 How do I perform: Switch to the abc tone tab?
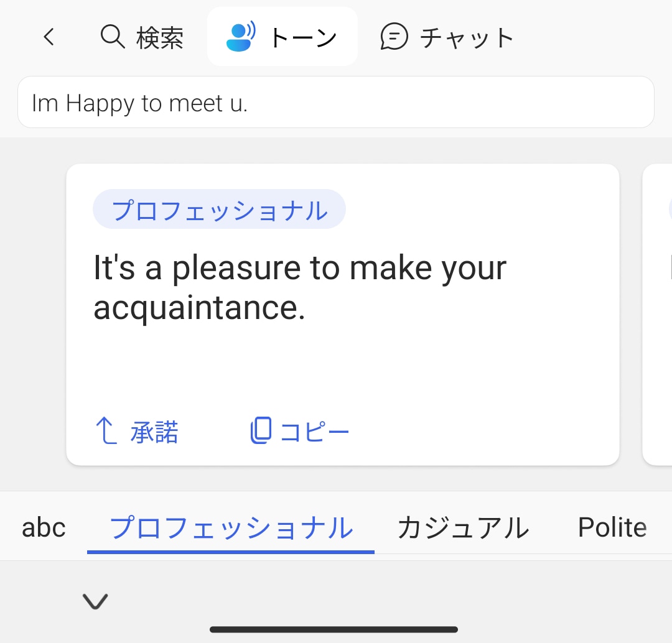tap(44, 528)
